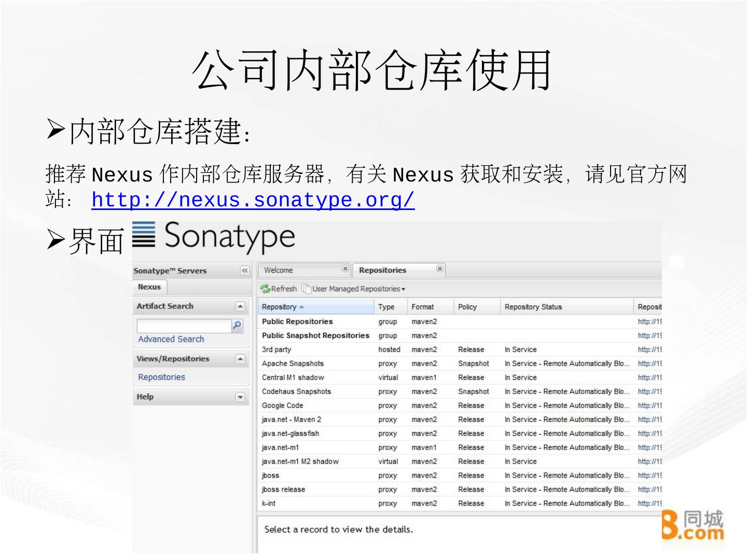
Task: Select the Nexus server tab
Action: (149, 287)
